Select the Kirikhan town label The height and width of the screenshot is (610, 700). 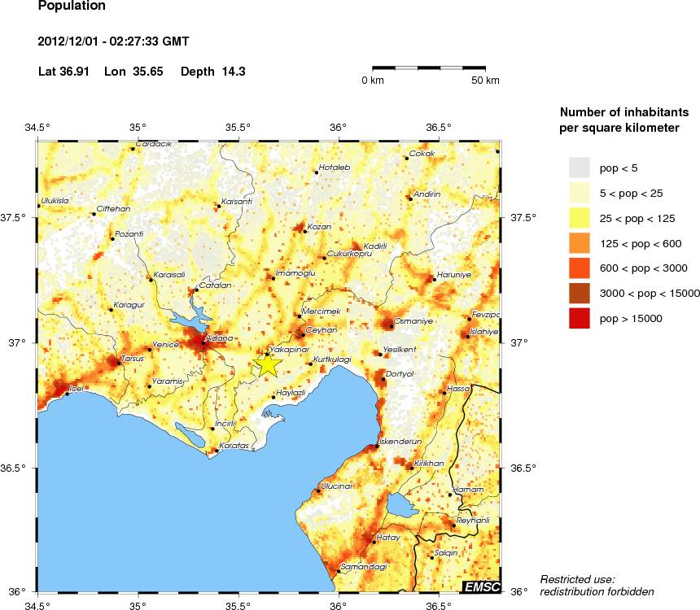tap(429, 463)
